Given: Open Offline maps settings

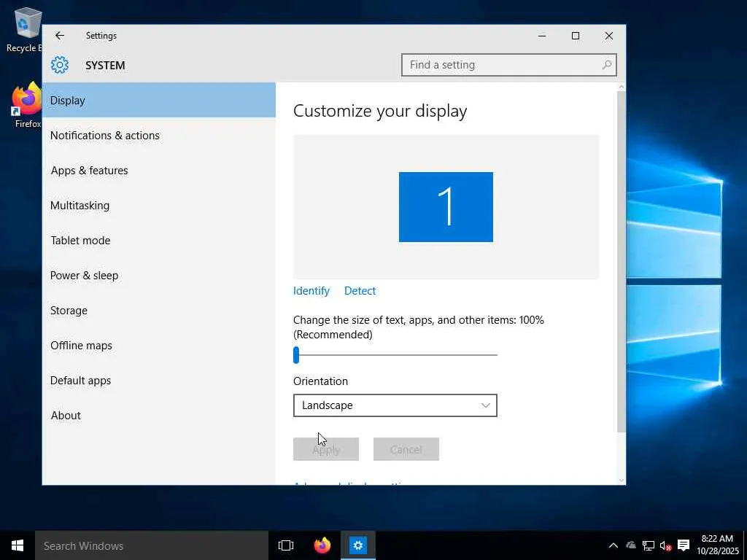Looking at the screenshot, I should pos(158,345).
